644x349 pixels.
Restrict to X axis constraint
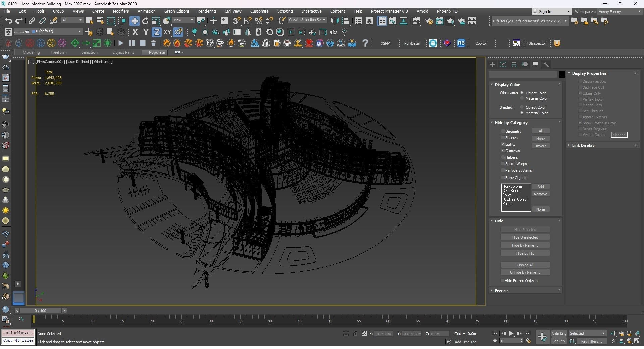point(135,32)
